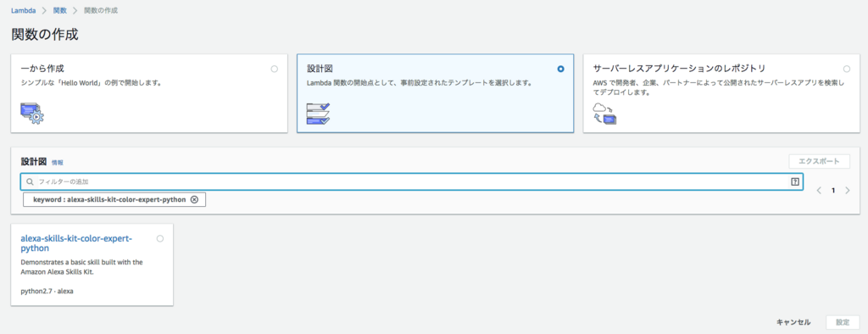Click the 'Author from scratch' gear icon
The width and height of the screenshot is (868, 334).
32,113
